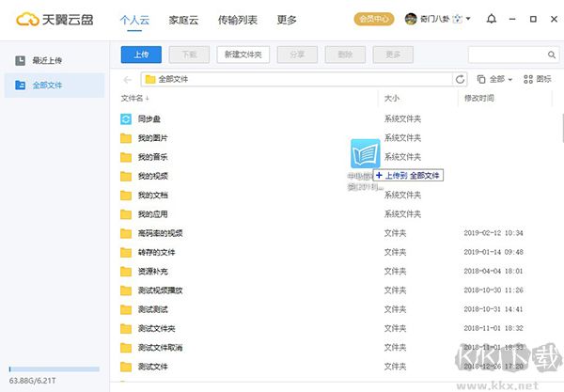This screenshot has height=392, width=564.
Task: Click the 我的应用 folder icon
Action: (x=126, y=214)
